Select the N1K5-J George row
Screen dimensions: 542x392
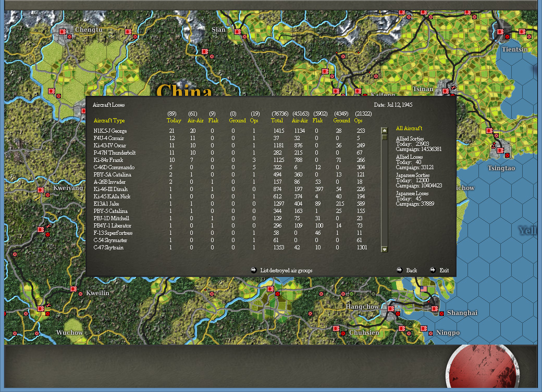230,131
